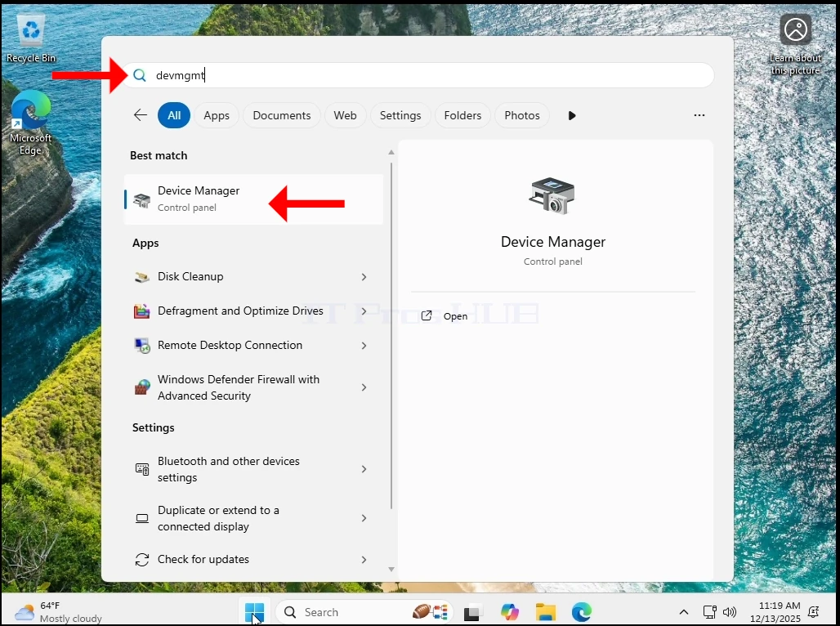Click the Windows Start button
The image size is (840, 626).
[254, 612]
